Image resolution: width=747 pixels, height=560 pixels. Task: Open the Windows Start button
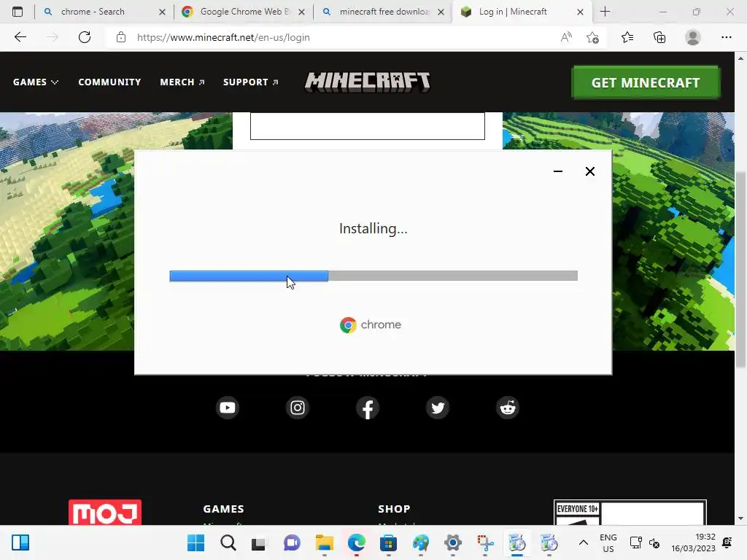point(196,542)
